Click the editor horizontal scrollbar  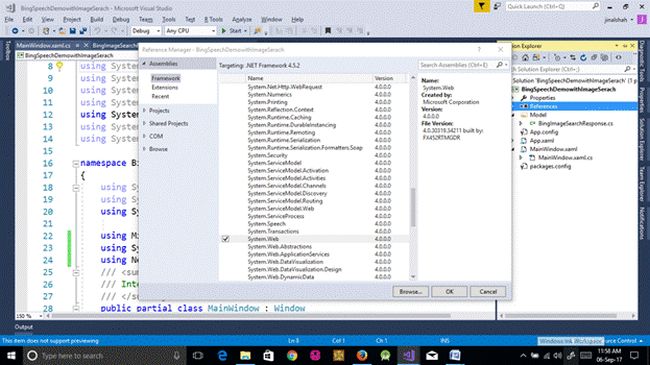pyautogui.click(x=251, y=316)
